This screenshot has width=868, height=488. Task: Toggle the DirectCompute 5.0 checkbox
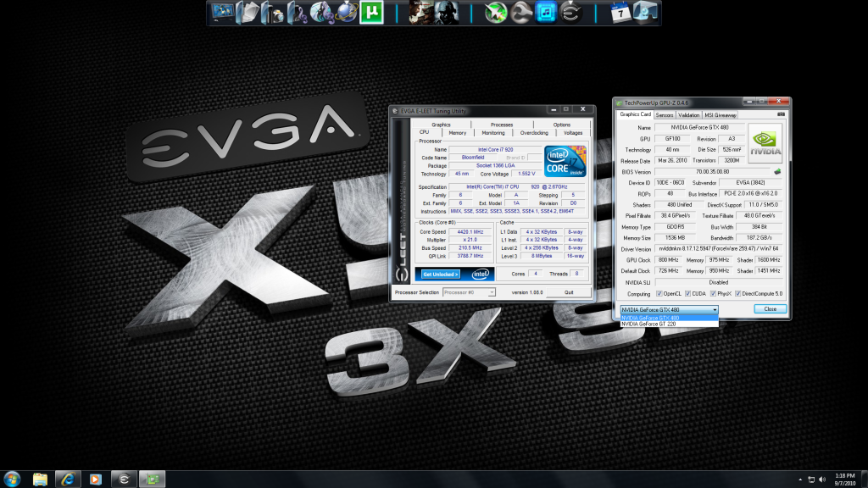[738, 294]
